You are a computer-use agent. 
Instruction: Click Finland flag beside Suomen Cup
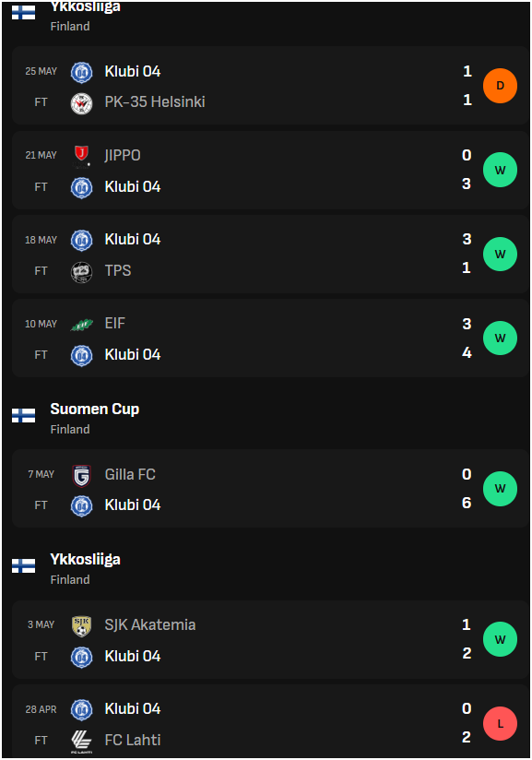(23, 415)
